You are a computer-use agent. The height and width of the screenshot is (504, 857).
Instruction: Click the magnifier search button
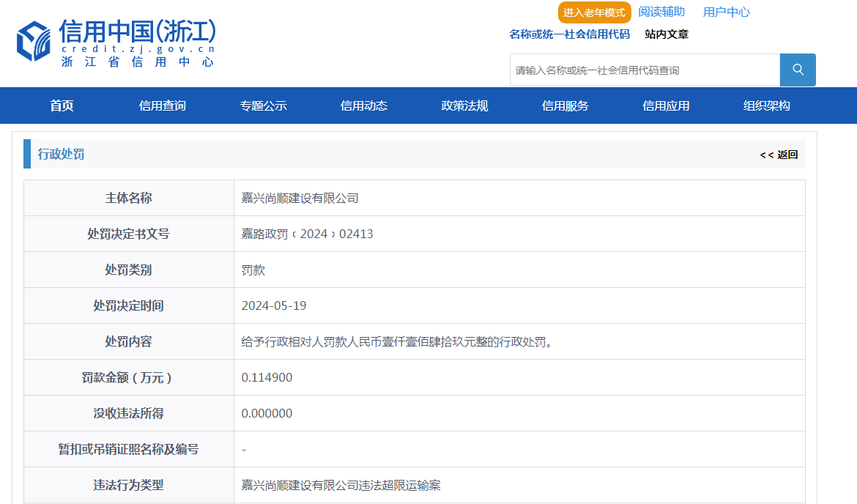click(x=798, y=70)
